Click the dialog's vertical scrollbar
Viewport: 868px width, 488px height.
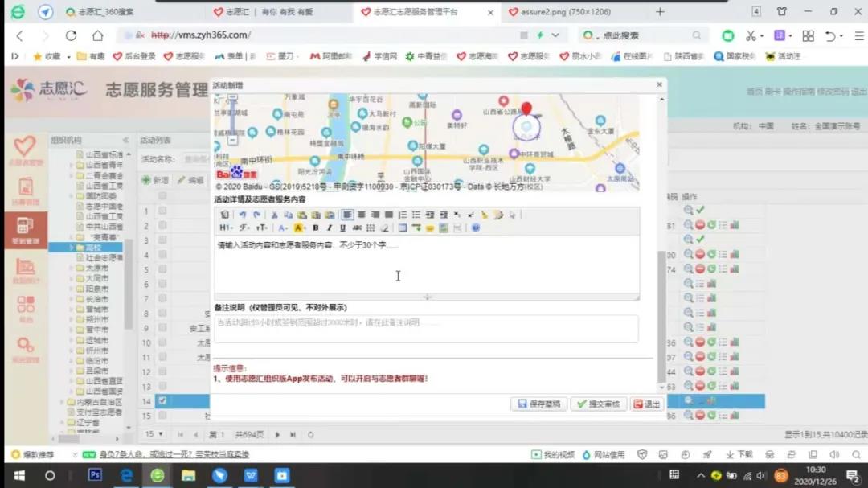point(661,316)
